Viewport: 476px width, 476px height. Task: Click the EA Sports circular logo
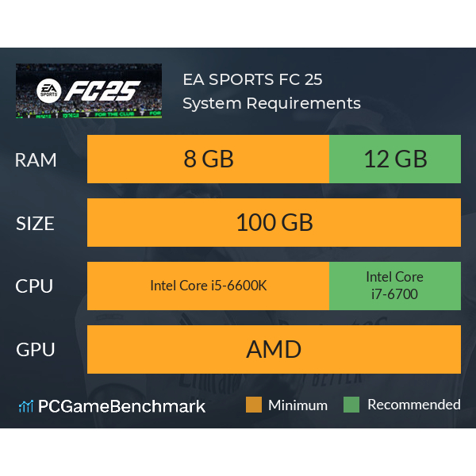click(49, 89)
